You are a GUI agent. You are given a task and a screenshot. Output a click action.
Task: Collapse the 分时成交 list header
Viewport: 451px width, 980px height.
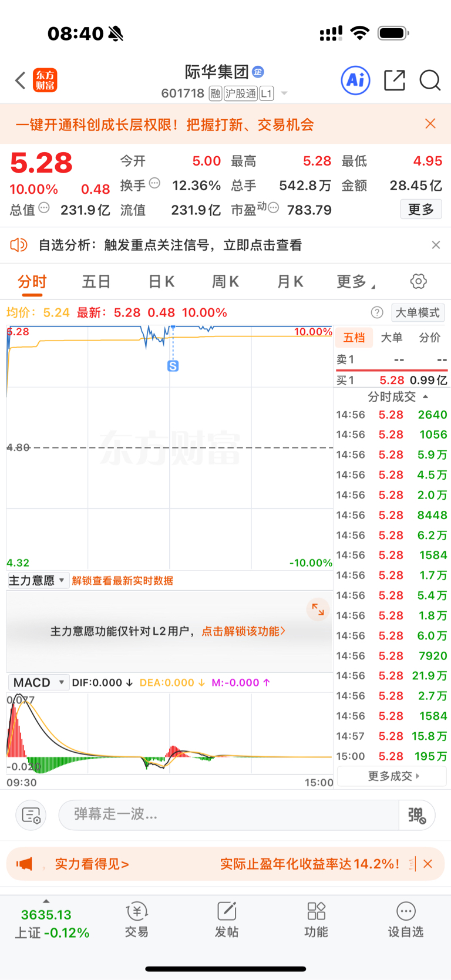[398, 397]
